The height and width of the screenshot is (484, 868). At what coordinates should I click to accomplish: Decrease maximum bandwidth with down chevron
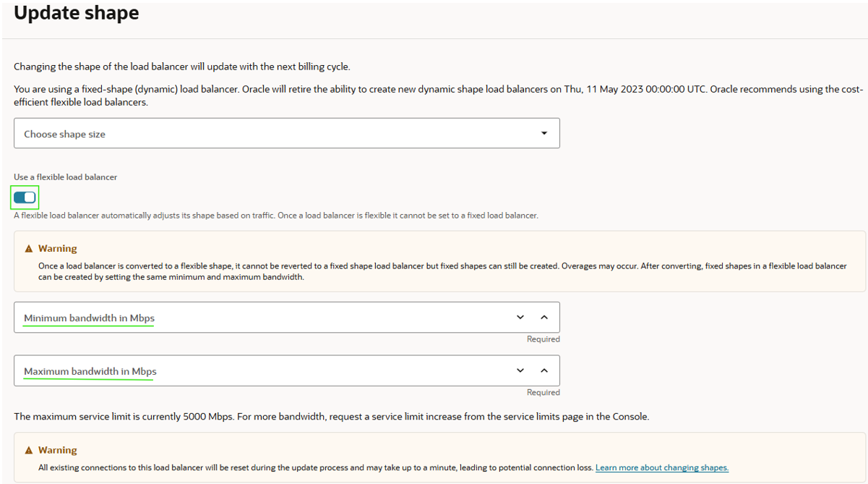520,371
